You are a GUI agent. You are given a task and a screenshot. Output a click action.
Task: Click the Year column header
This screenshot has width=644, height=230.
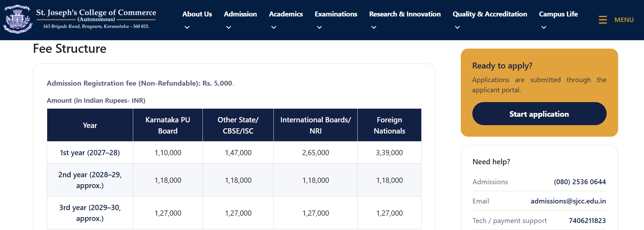90,125
